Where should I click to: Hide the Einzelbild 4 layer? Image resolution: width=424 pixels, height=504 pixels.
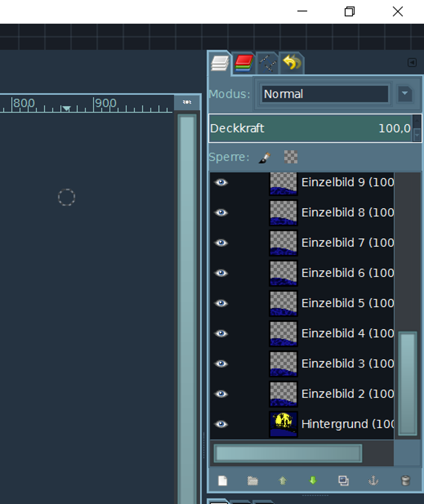click(221, 333)
